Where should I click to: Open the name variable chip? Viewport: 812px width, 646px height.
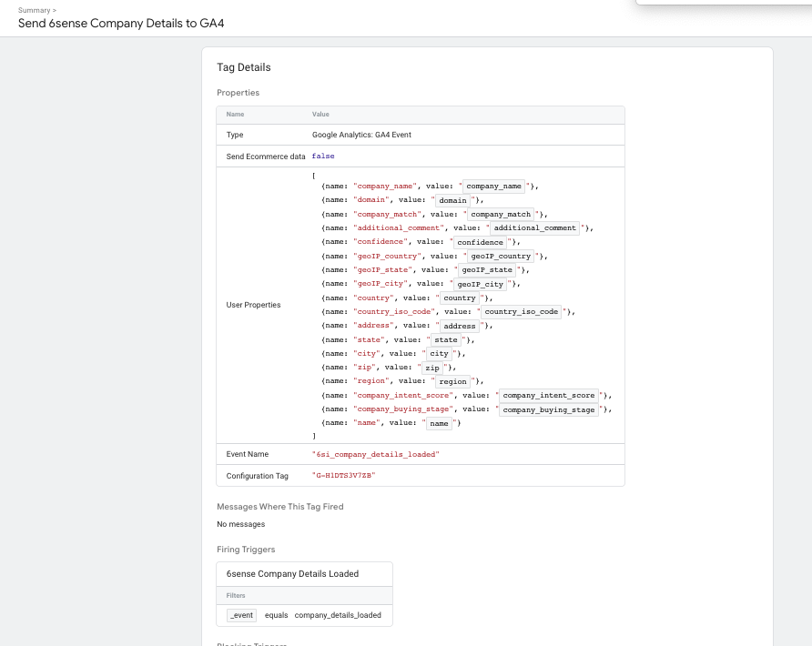[439, 423]
